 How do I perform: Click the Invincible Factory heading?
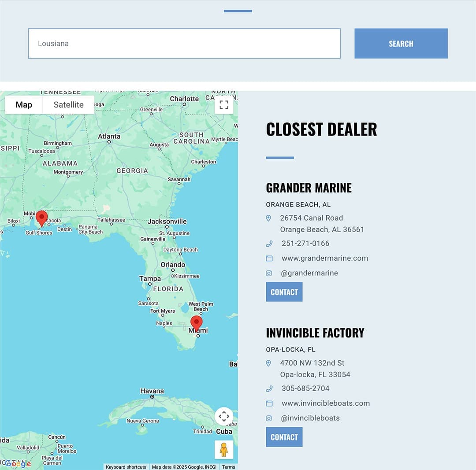pos(315,333)
